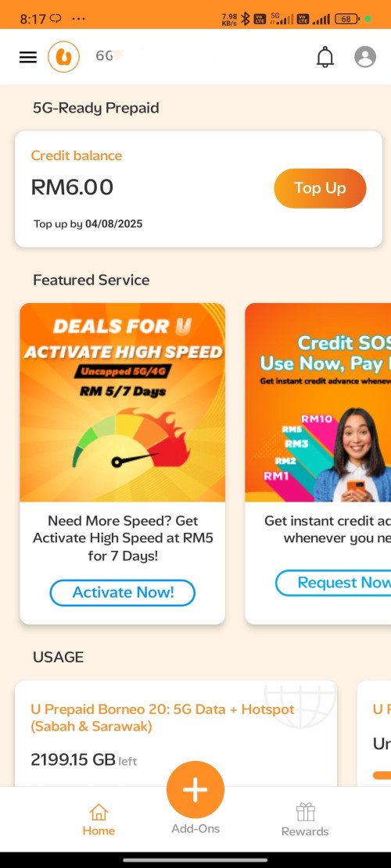The width and height of the screenshot is (391, 868).
Task: Tap the orange plus Add-Ons button
Action: coord(195,790)
